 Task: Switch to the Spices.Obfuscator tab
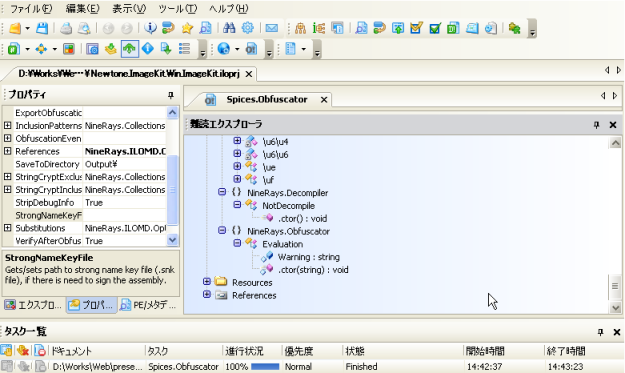[267, 99]
